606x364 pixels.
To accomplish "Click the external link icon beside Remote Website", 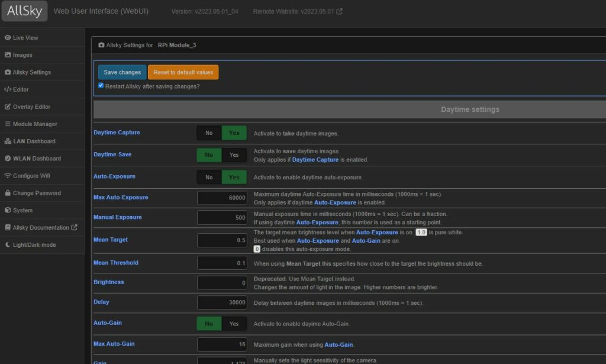I will click(x=339, y=11).
